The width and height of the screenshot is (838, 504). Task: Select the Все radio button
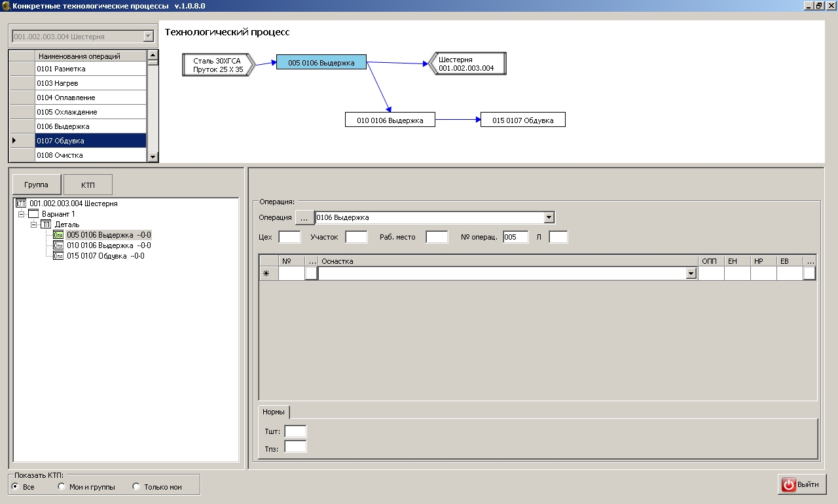click(x=15, y=486)
